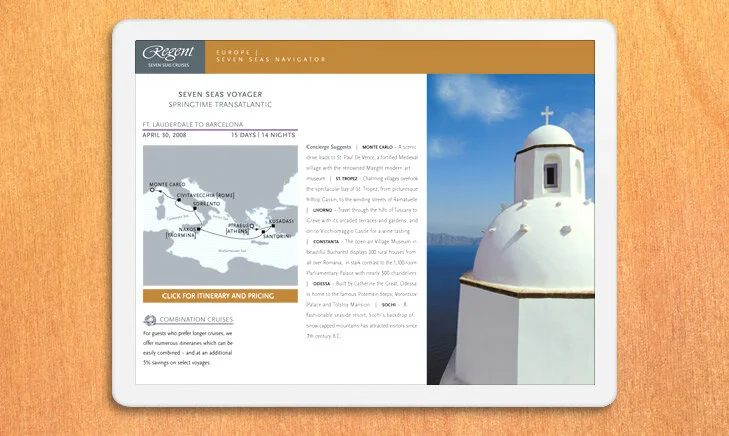Click the 15 Days | 14 Nights text
The height and width of the screenshot is (436, 729).
[263, 135]
